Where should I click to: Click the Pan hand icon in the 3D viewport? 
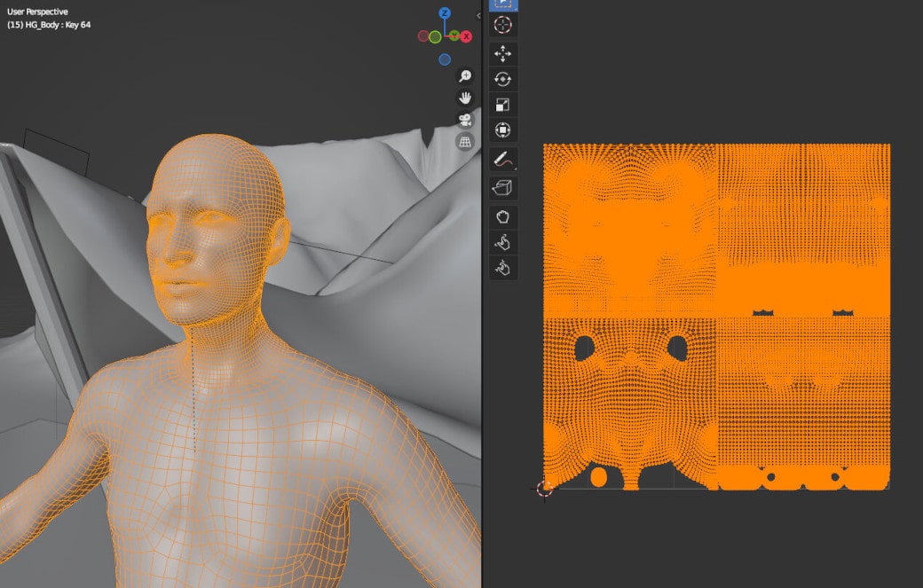[x=464, y=98]
